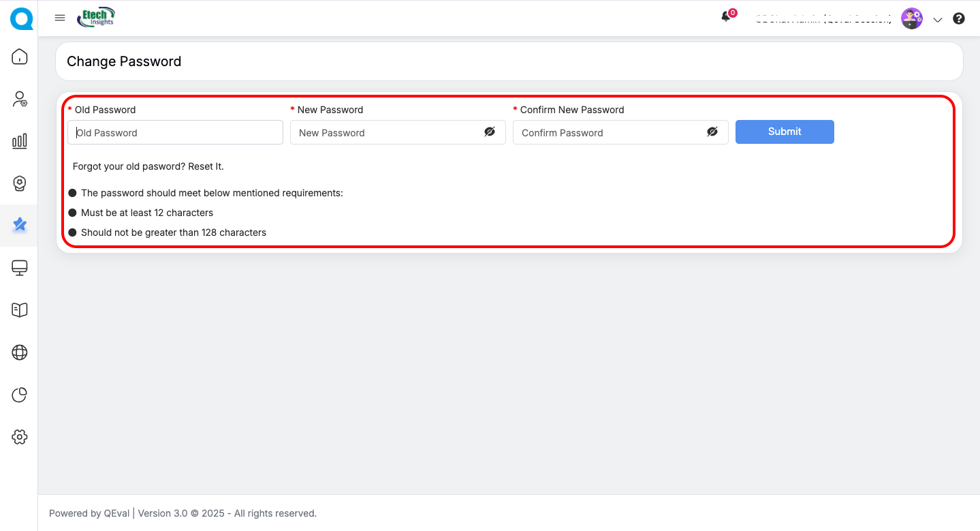
Task: Open settings gear icon in sidebar
Action: 20,437
